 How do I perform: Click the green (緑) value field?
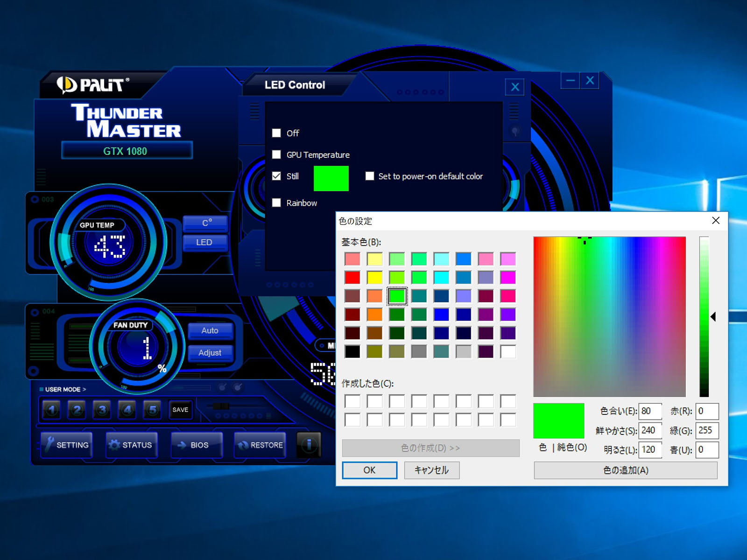(x=707, y=430)
